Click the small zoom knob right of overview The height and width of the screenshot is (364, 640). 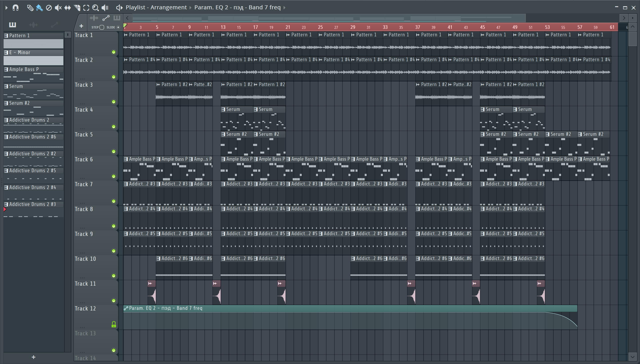[x=633, y=18]
